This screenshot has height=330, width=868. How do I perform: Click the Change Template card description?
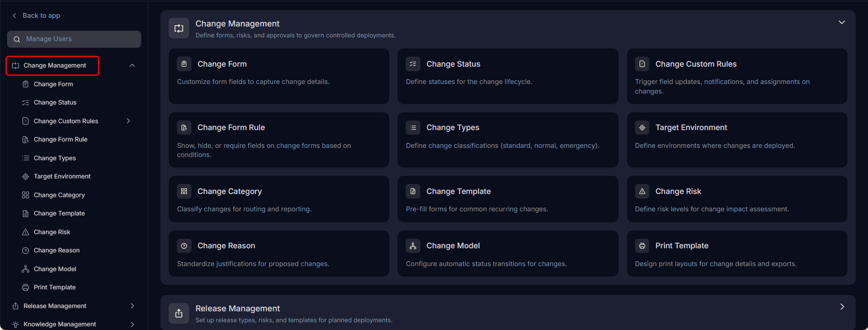(x=477, y=209)
